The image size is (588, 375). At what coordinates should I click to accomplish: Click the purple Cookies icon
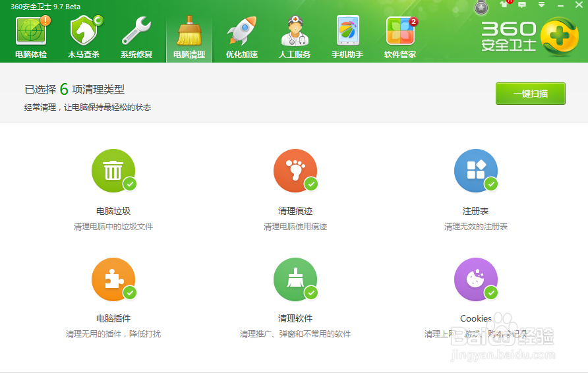pos(476,279)
